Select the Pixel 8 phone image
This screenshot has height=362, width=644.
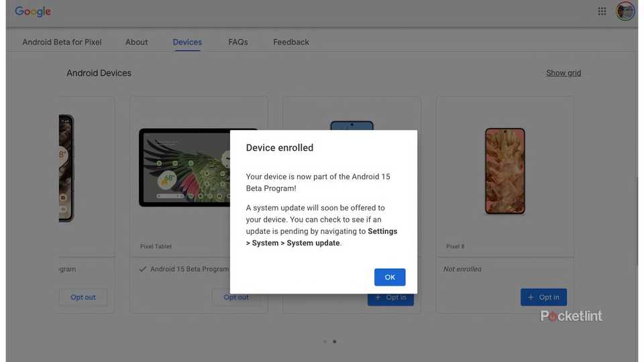(x=504, y=171)
